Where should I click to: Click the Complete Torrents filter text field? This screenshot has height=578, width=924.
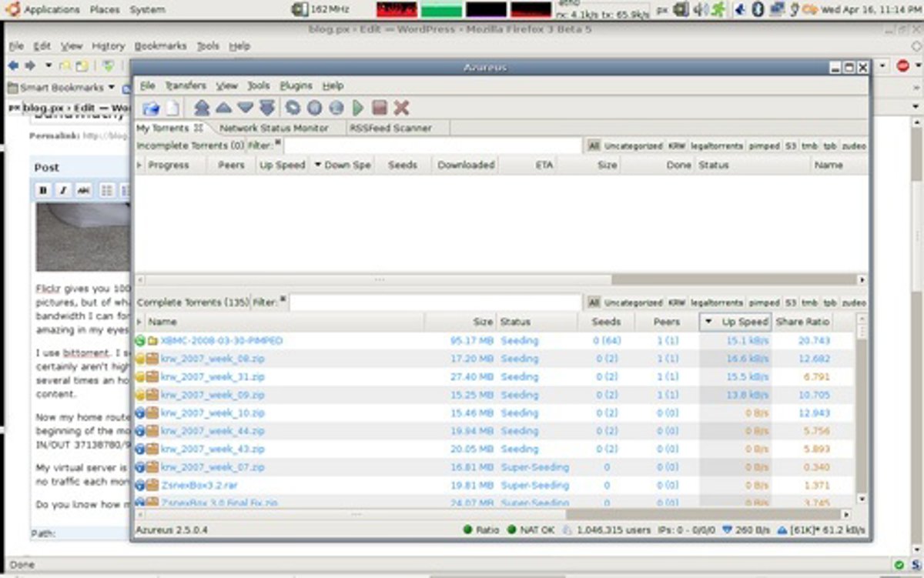tap(435, 303)
